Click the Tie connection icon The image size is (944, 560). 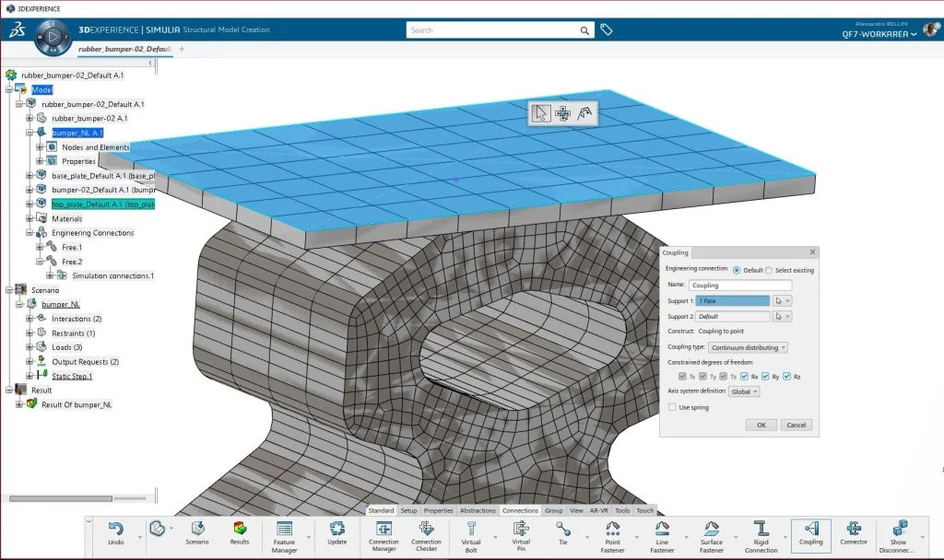(562, 530)
